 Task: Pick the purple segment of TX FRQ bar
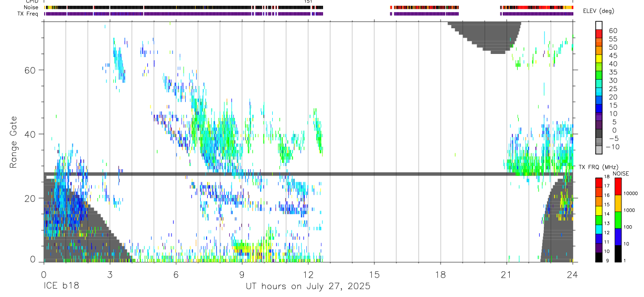click(599, 248)
